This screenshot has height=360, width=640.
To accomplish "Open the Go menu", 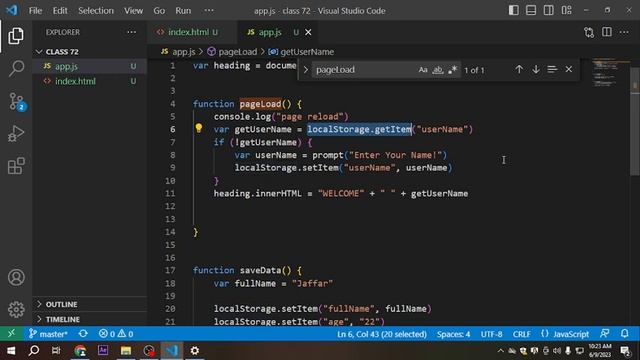I will tap(159, 11).
